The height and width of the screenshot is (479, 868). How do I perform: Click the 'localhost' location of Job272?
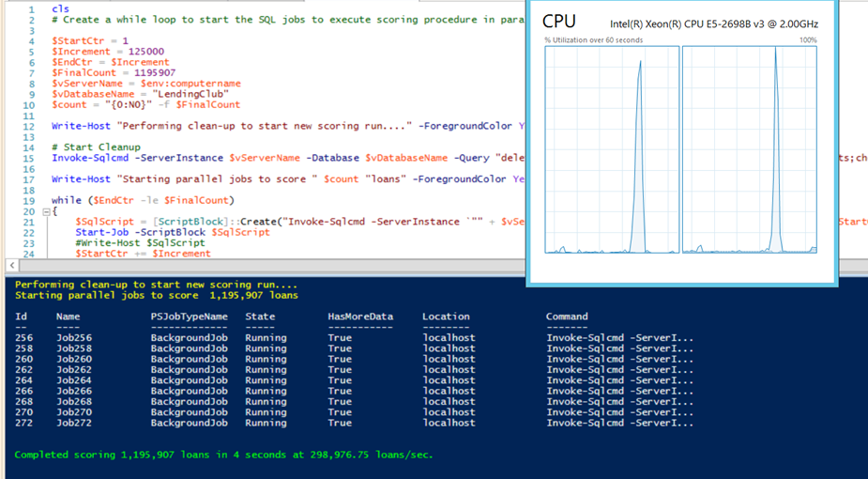pos(449,423)
